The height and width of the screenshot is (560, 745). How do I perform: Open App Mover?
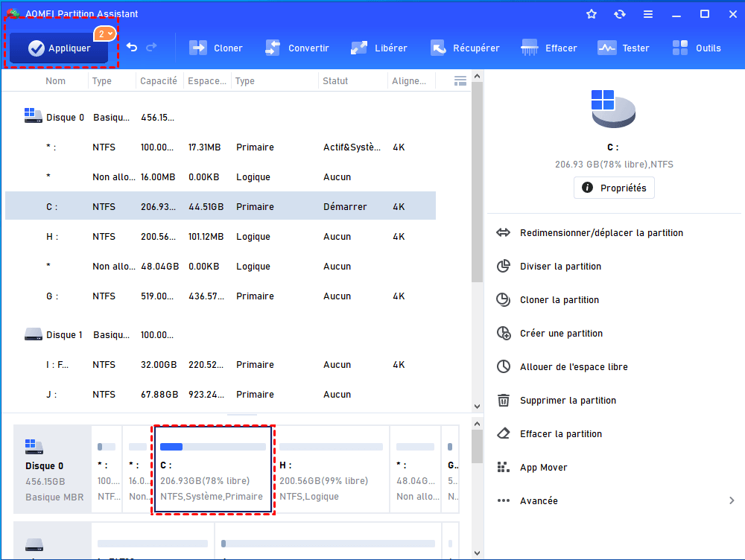click(544, 468)
